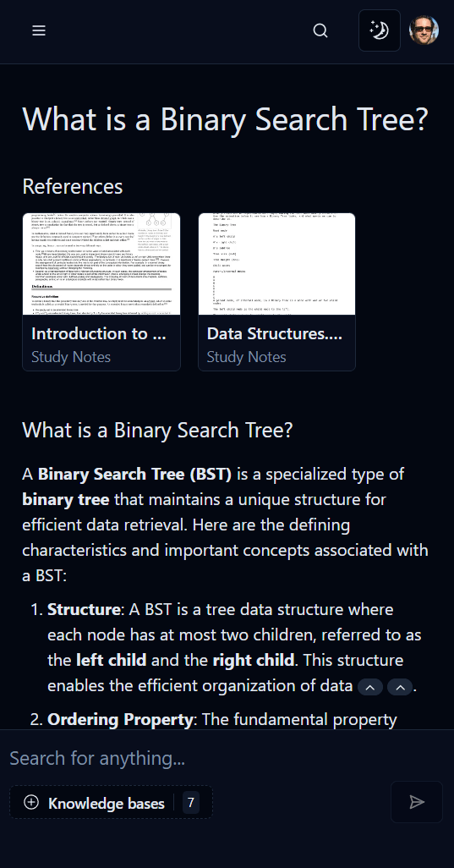Expand the second citation chevron after "data"
The height and width of the screenshot is (868, 454).
(400, 687)
